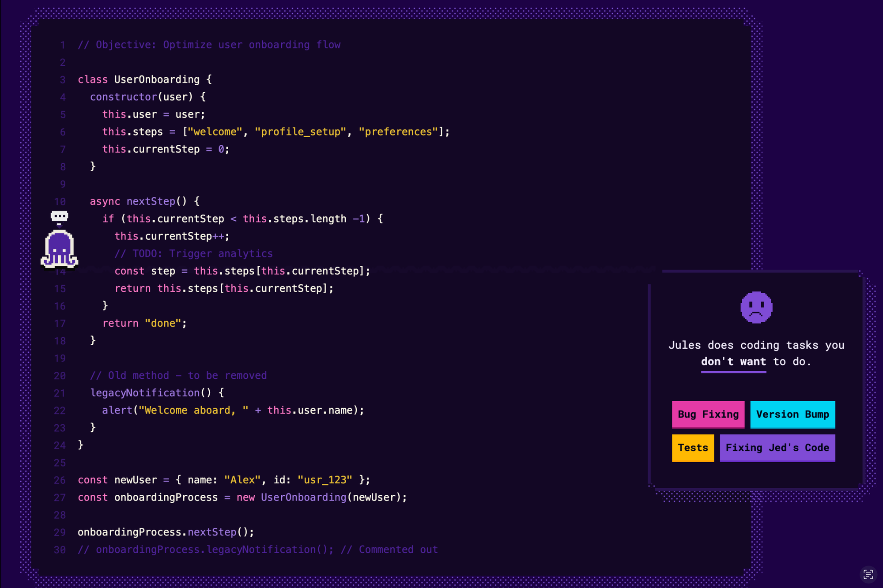Click the onboardingProcess.nextStep() call
This screenshot has height=588, width=883.
[x=166, y=532]
